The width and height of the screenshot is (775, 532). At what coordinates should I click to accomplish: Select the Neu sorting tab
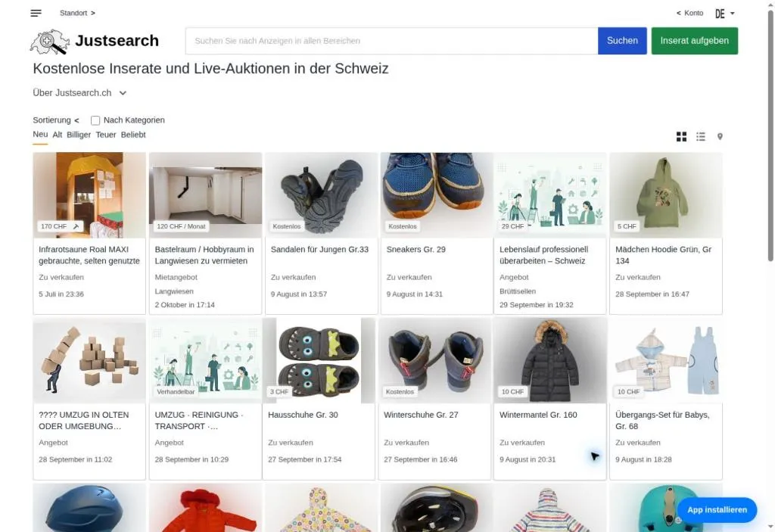41,135
